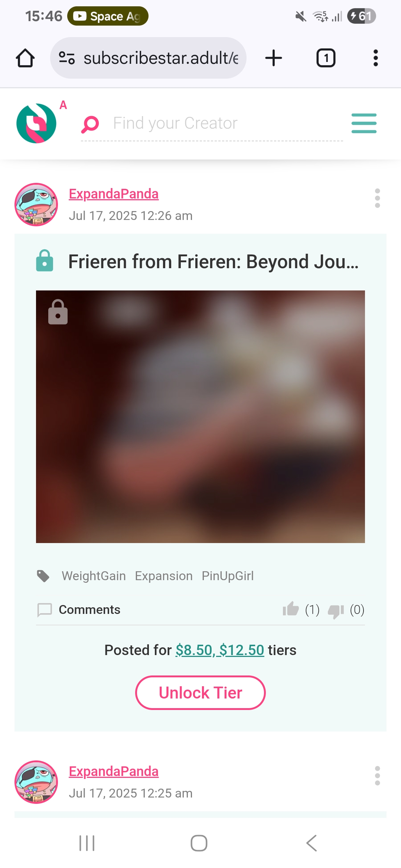Screen dimensions: 401x868
Task: Open the tab switcher showing one tab
Action: [x=326, y=58]
